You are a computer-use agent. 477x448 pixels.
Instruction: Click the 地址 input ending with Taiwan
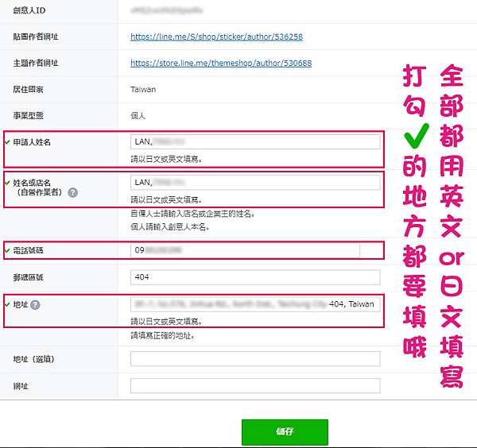pyautogui.click(x=255, y=304)
